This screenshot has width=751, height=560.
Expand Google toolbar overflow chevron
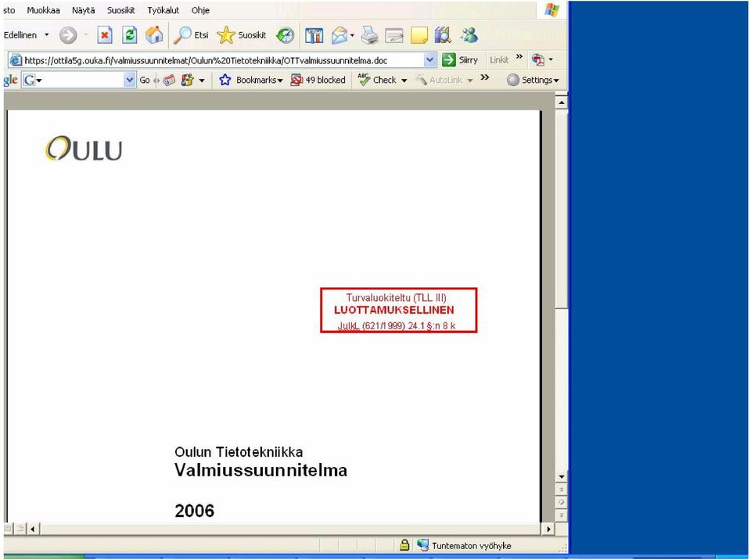[x=485, y=77]
